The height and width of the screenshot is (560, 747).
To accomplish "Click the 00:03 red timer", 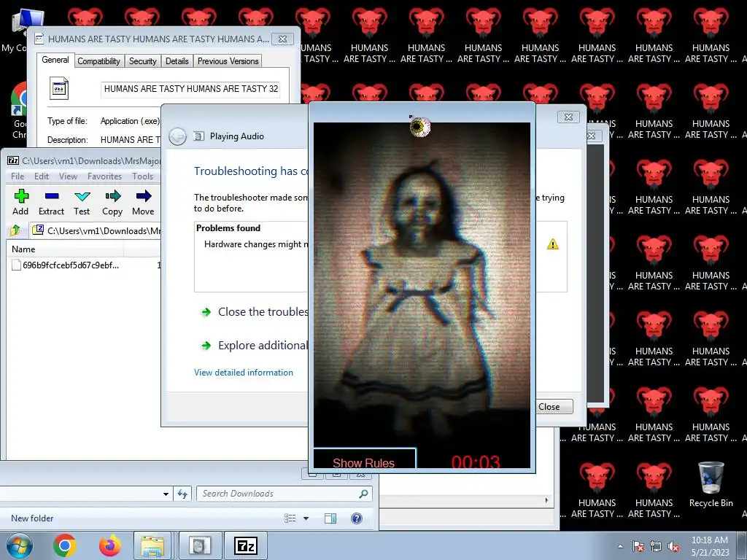I will pyautogui.click(x=476, y=462).
